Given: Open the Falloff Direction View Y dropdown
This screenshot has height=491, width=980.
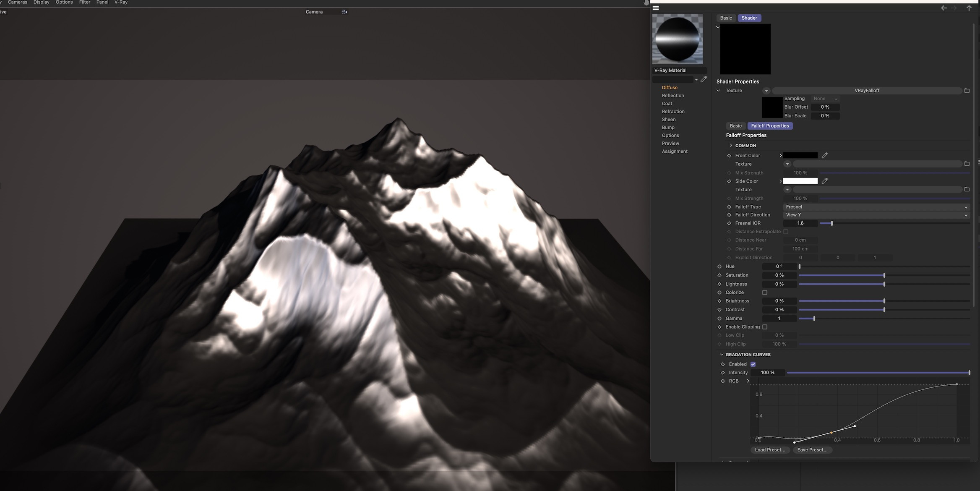Looking at the screenshot, I should [876, 215].
